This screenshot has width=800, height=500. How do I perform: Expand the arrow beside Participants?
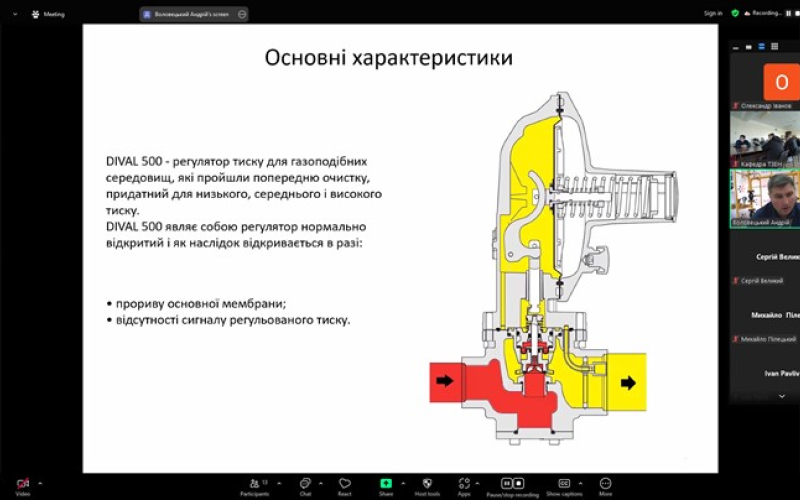pyautogui.click(x=279, y=483)
